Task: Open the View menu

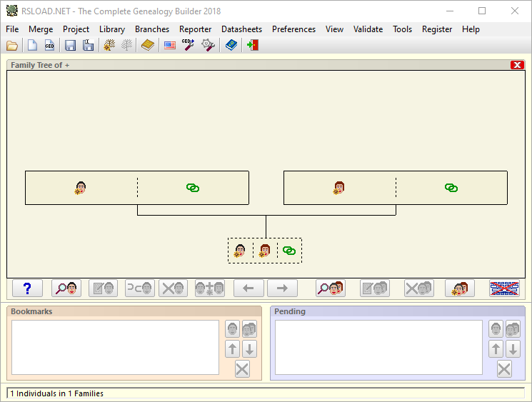Action: coord(334,29)
